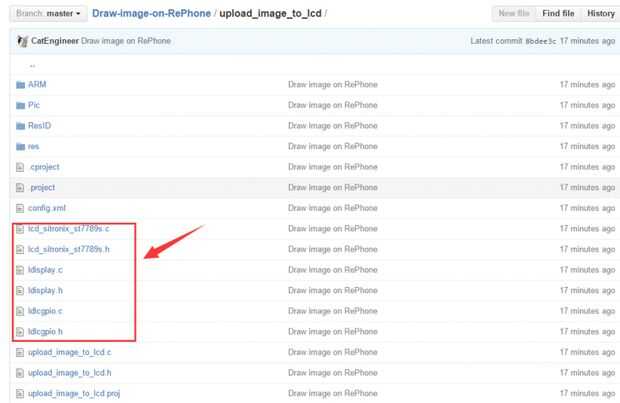Click the lcd_sitronix_st7789s.c file icon

[20, 229]
